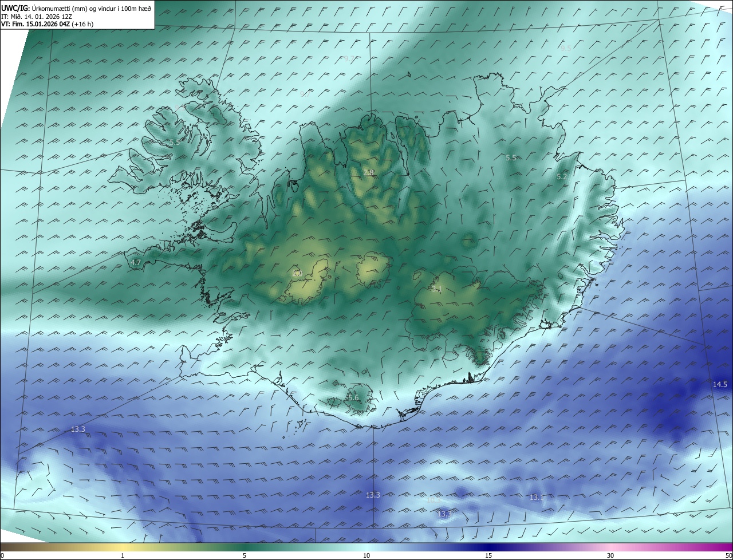Click the 4.7 value label on the map
733x560 pixels.
[x=136, y=263]
